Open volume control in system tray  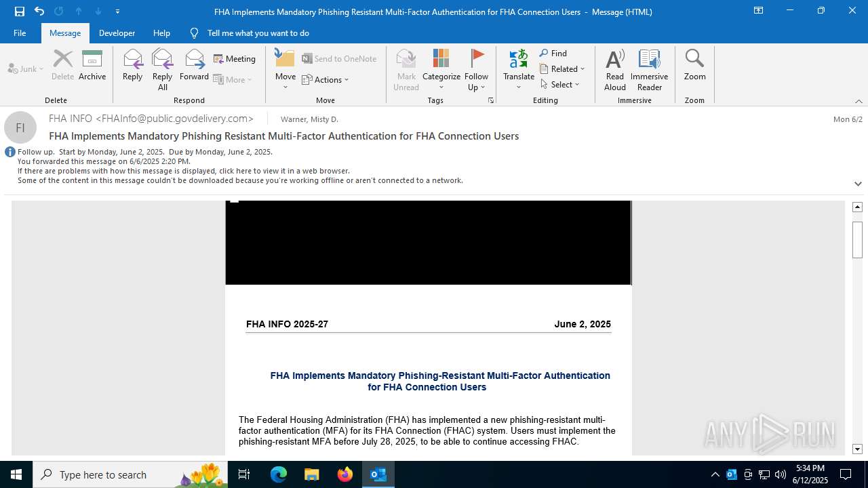[x=781, y=474]
